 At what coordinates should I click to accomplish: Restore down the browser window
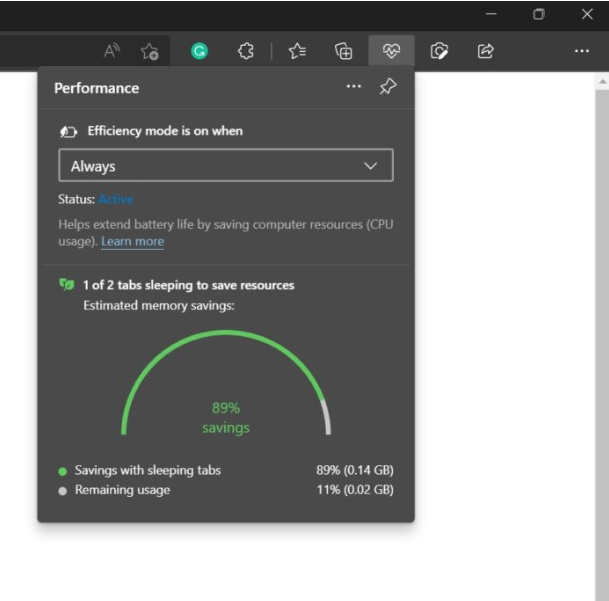(538, 14)
